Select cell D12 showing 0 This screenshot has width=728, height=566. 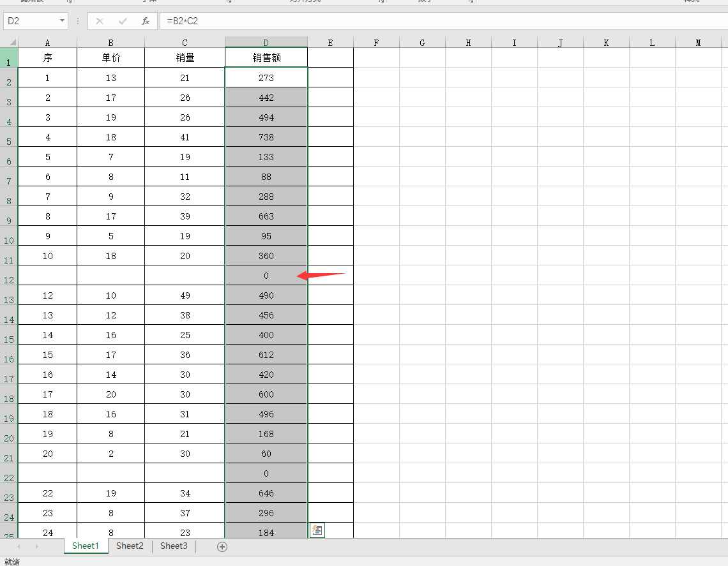[266, 276]
